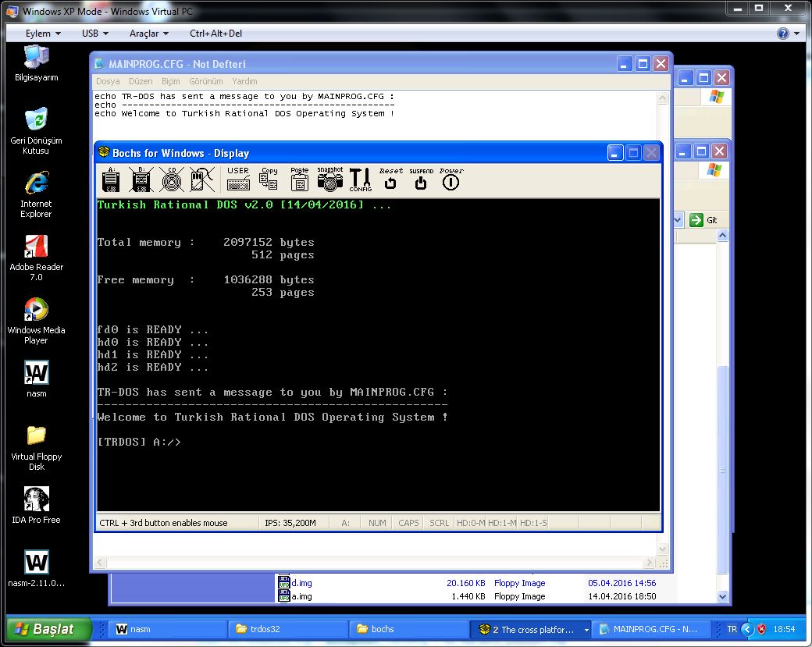Viewport: 812px width, 647px height.
Task: Open Yardım menu in Not Defteri
Action: click(x=244, y=81)
